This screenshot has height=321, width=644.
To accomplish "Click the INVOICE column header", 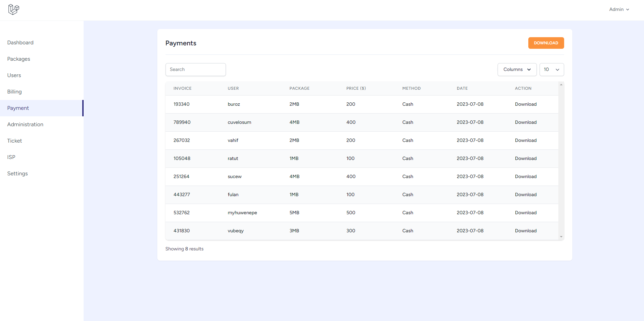I will pos(182,88).
